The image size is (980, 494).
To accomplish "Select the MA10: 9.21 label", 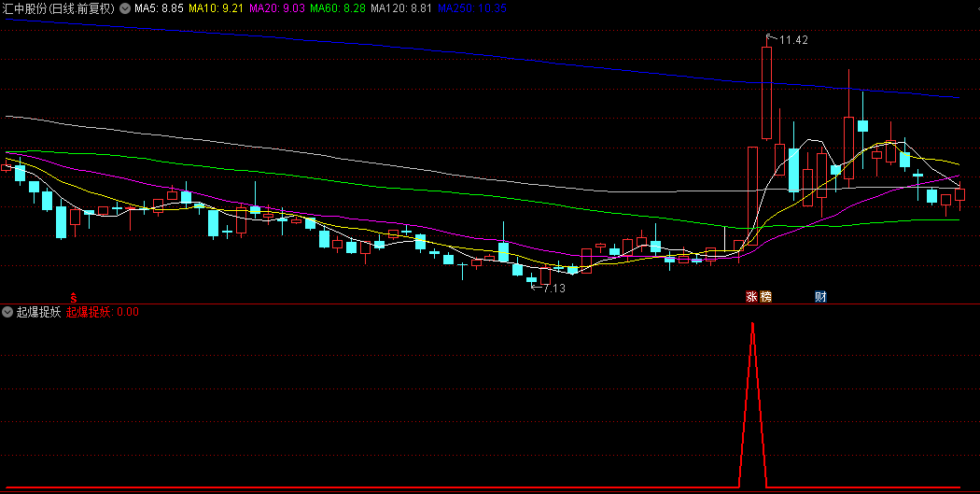I will (216, 8).
